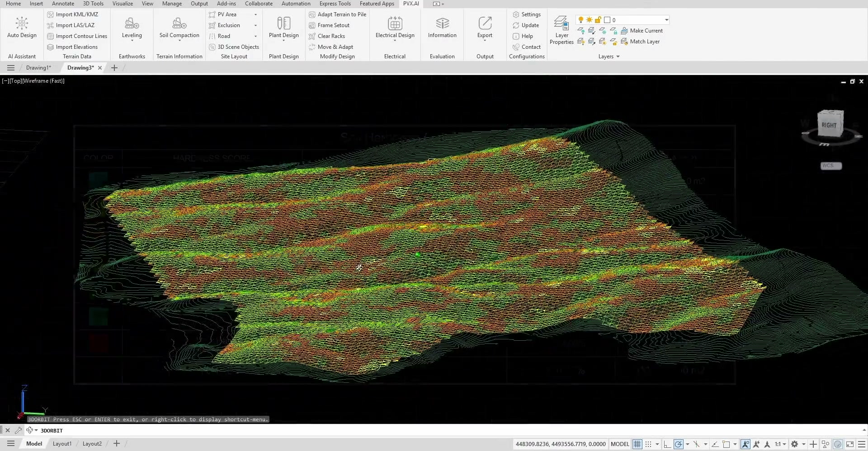The height and width of the screenshot is (451, 868).
Task: Toggle object snap tracking
Action: [x=715, y=444]
